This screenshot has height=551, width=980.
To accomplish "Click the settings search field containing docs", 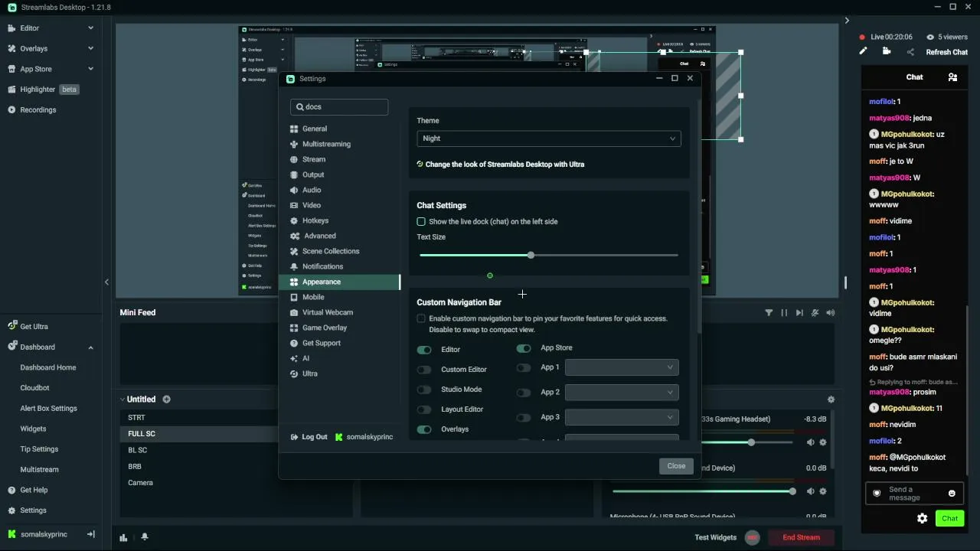I will (339, 107).
